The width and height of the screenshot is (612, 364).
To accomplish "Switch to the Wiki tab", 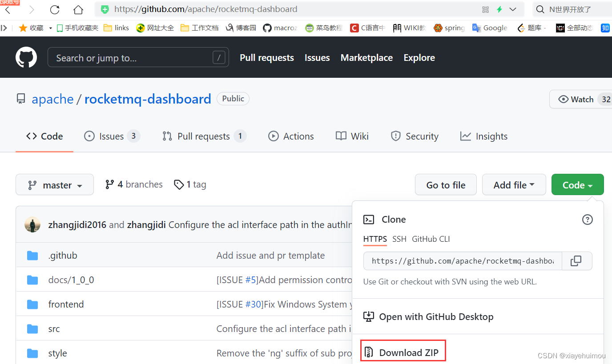I will coord(352,136).
